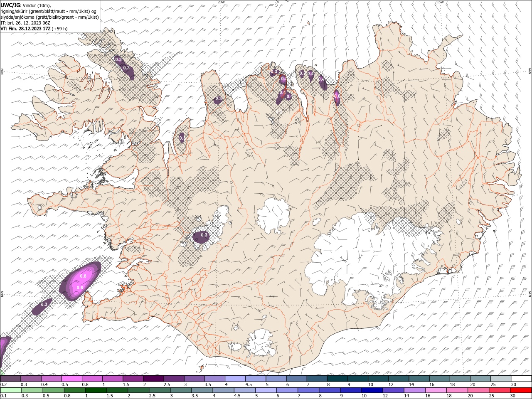Select the darkest purple 2–2.5 snow legend swatch
The height and width of the screenshot is (399, 532).
(x=153, y=379)
